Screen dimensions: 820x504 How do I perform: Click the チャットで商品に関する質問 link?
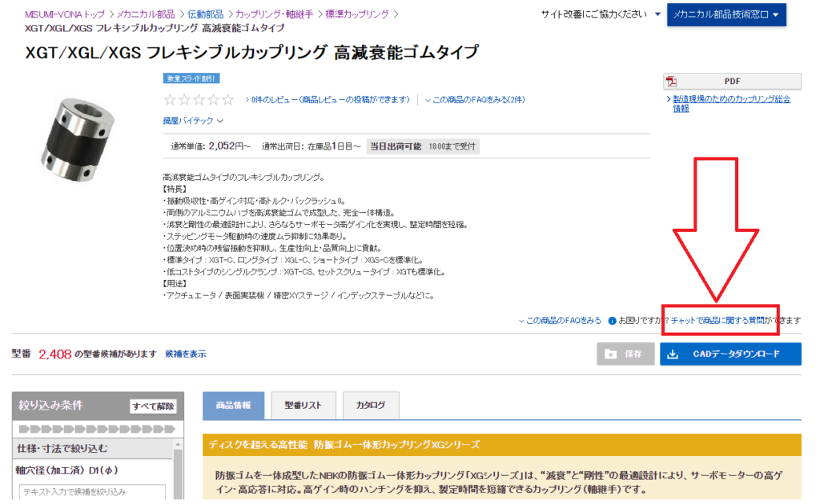717,320
